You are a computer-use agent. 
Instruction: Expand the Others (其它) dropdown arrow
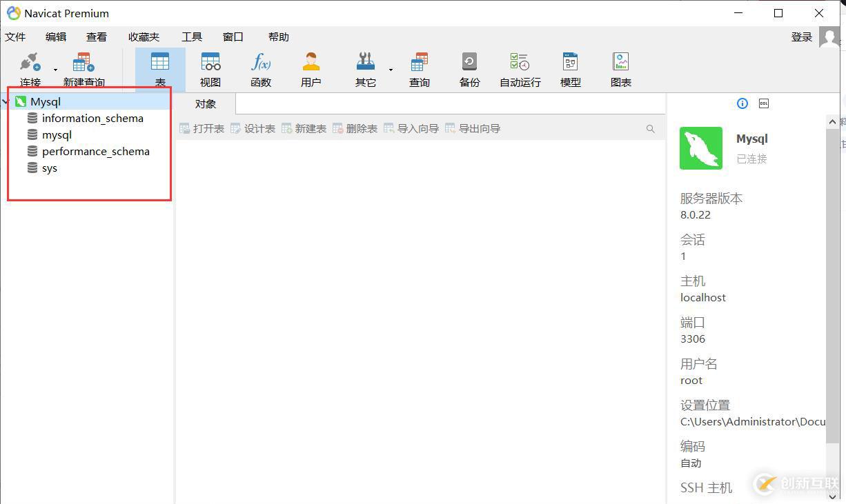pyautogui.click(x=391, y=70)
